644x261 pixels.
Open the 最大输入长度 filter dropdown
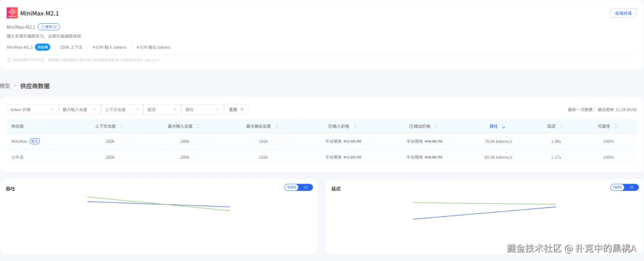[x=80, y=110]
